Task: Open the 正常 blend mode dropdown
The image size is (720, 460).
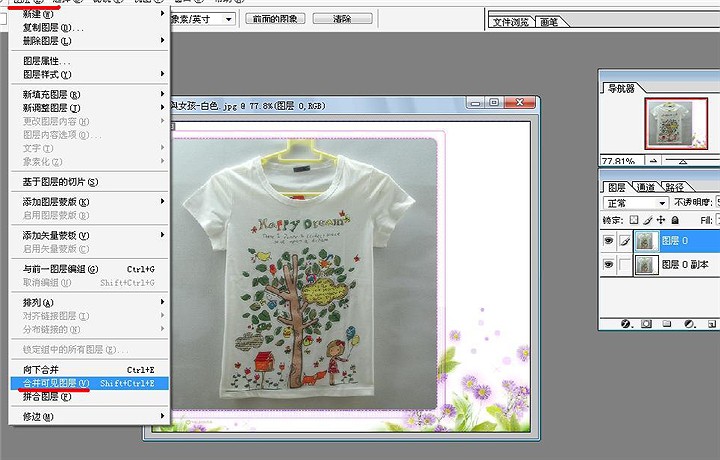Action: (x=636, y=203)
